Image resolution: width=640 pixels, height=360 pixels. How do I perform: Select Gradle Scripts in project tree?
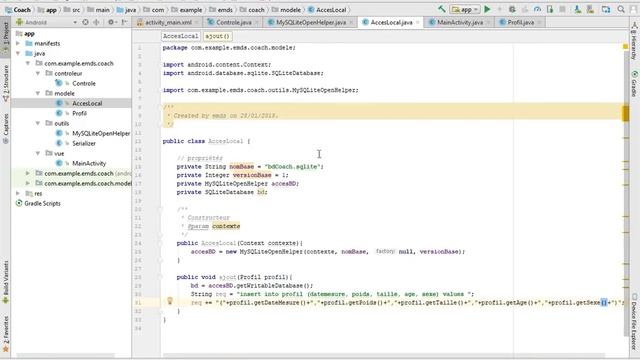pyautogui.click(x=42, y=203)
